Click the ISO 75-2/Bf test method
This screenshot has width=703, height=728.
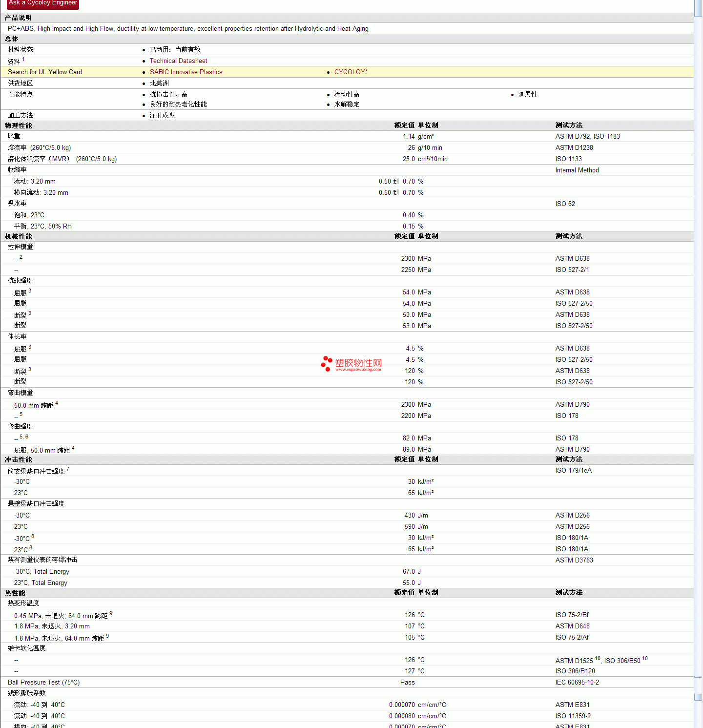point(572,615)
